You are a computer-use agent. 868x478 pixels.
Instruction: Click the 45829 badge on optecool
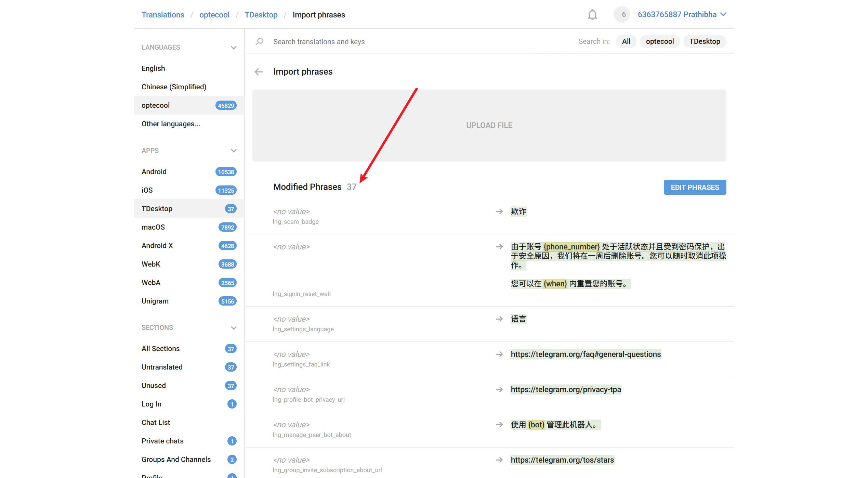pos(226,105)
